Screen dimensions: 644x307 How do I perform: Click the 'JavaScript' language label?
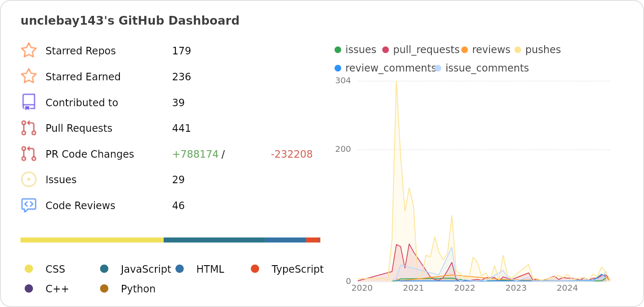146,269
